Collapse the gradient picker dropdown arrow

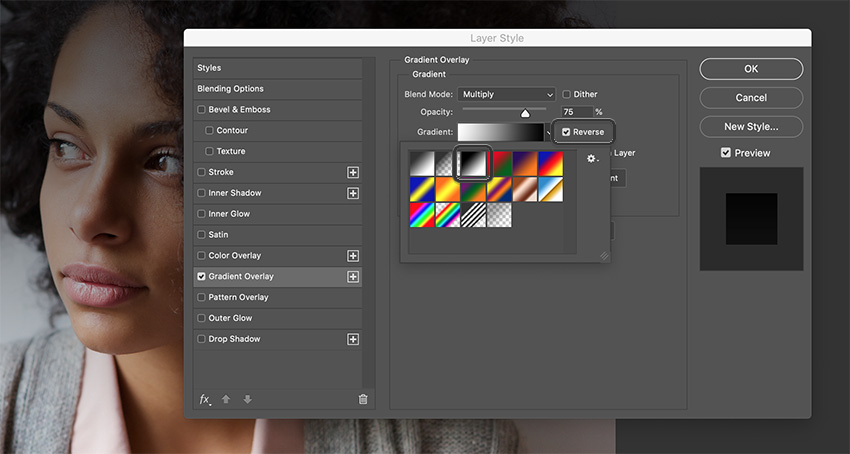point(548,132)
